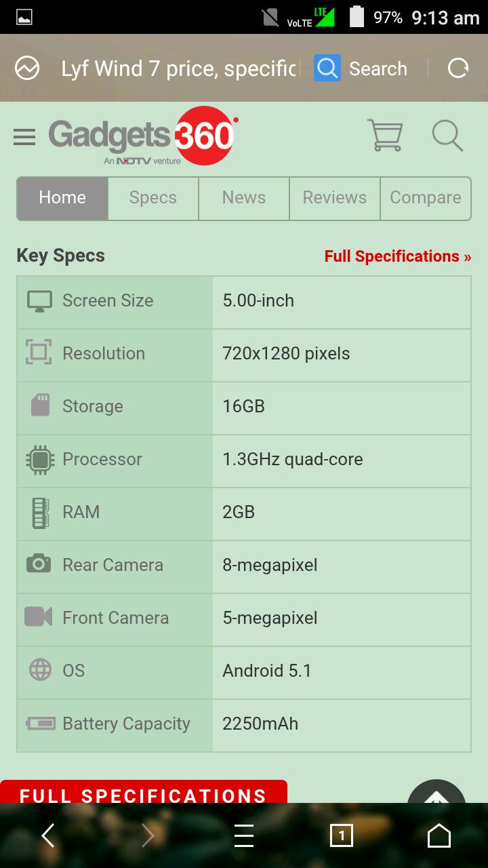Open the shopping cart icon
This screenshot has height=868, width=488.
(x=385, y=135)
